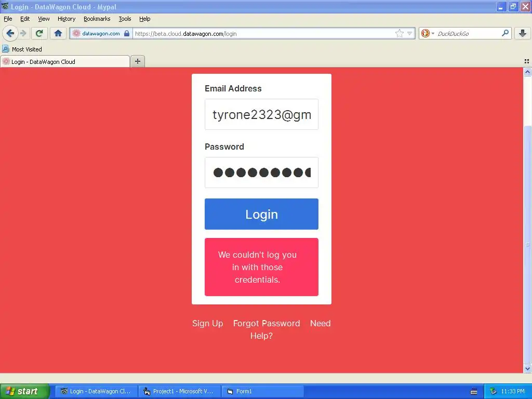
Task: Restore down the Mypal browser window
Action: (x=513, y=6)
